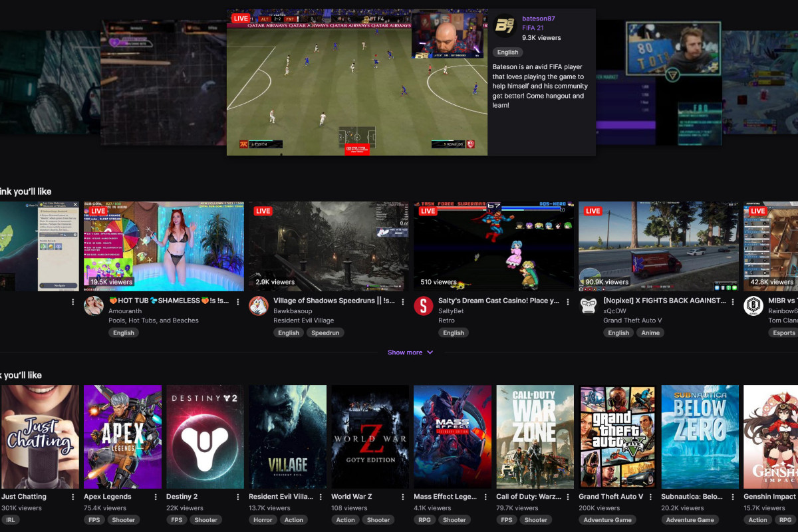Open Village of Shadows Speedruns stream thumbnail
Image resolution: width=798 pixels, height=532 pixels.
click(x=329, y=246)
